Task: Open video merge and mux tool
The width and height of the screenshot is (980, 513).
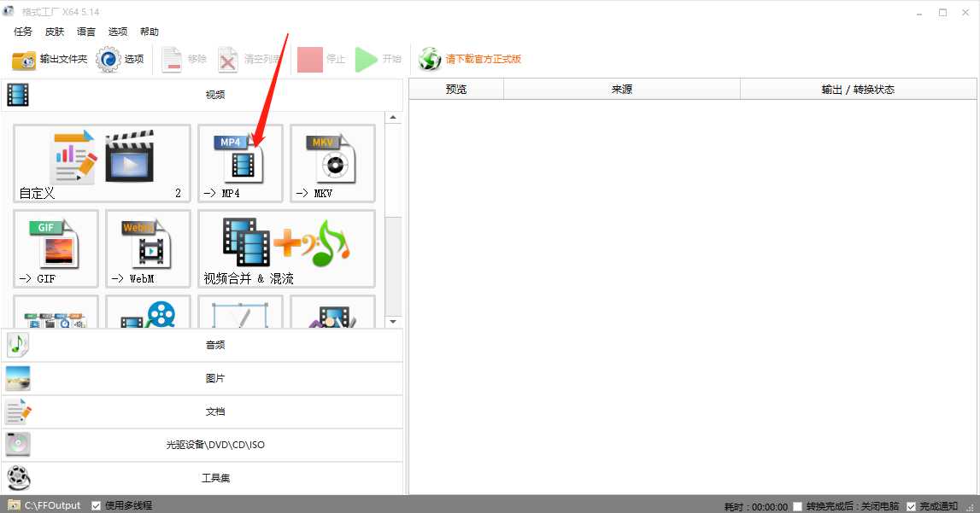Action: 286,248
